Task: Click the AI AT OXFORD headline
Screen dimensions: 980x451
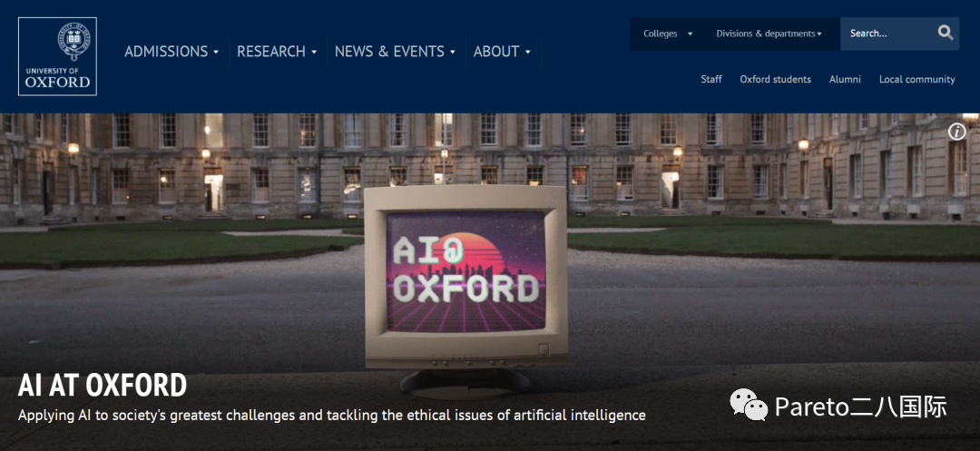Action: click(103, 386)
